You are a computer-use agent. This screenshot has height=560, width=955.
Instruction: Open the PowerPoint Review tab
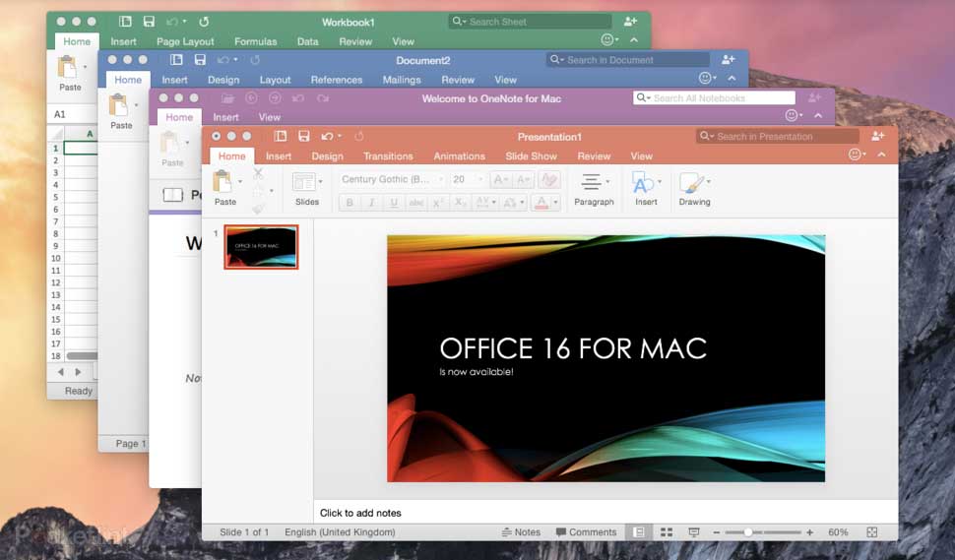click(x=594, y=156)
